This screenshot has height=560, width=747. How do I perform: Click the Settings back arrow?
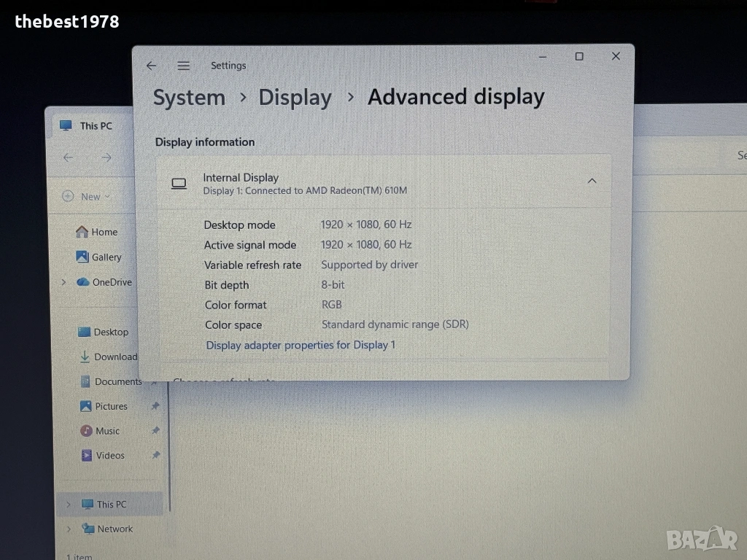[151, 66]
